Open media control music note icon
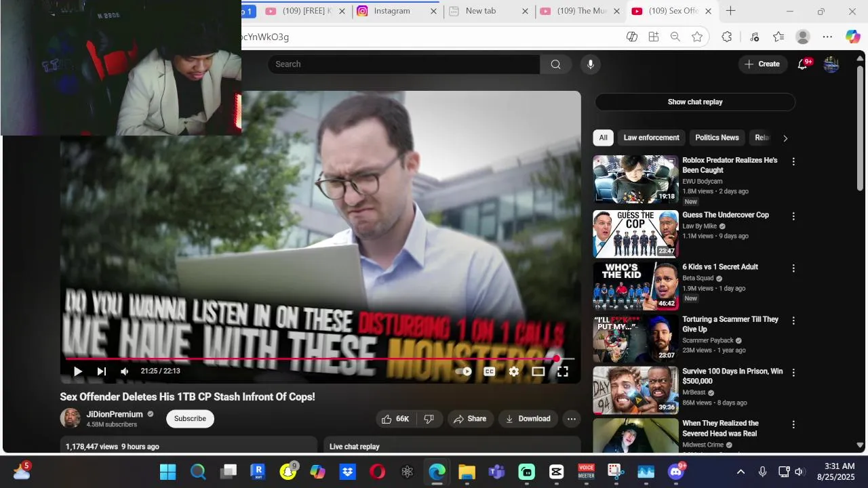Viewport: 868px width, 488px height. click(x=754, y=37)
